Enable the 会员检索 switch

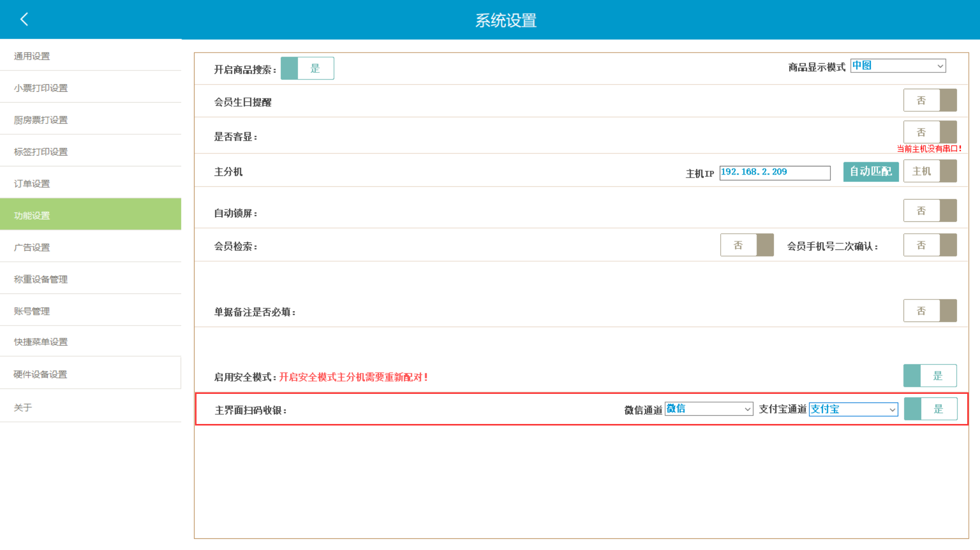[x=746, y=245]
